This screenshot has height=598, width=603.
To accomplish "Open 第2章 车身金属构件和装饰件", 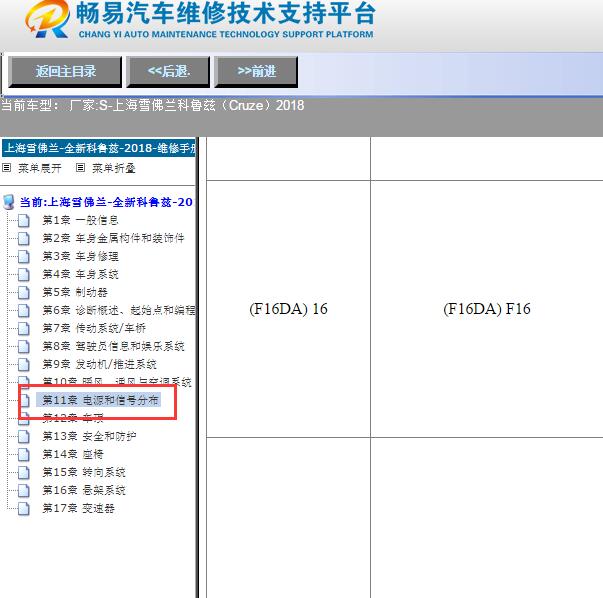I will pos(113,238).
